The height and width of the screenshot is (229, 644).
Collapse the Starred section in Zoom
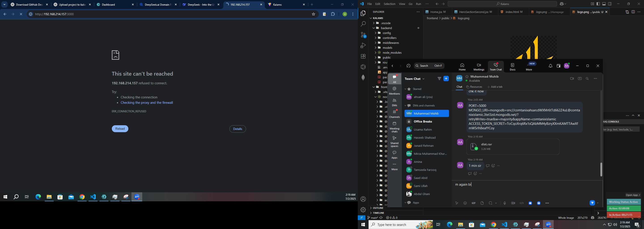[x=405, y=89]
